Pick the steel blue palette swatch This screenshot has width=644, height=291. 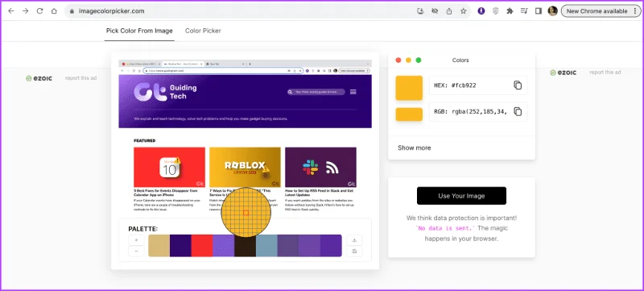click(x=266, y=246)
